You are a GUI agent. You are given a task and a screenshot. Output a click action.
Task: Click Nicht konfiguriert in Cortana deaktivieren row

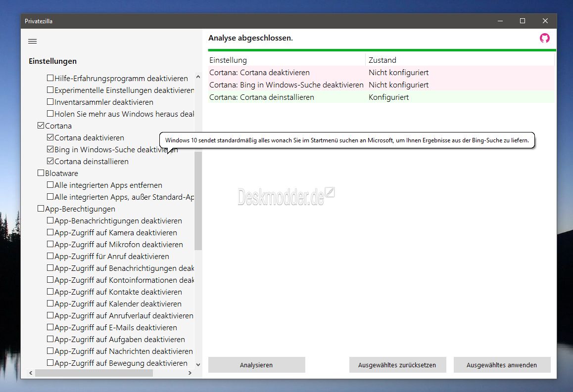pos(398,72)
